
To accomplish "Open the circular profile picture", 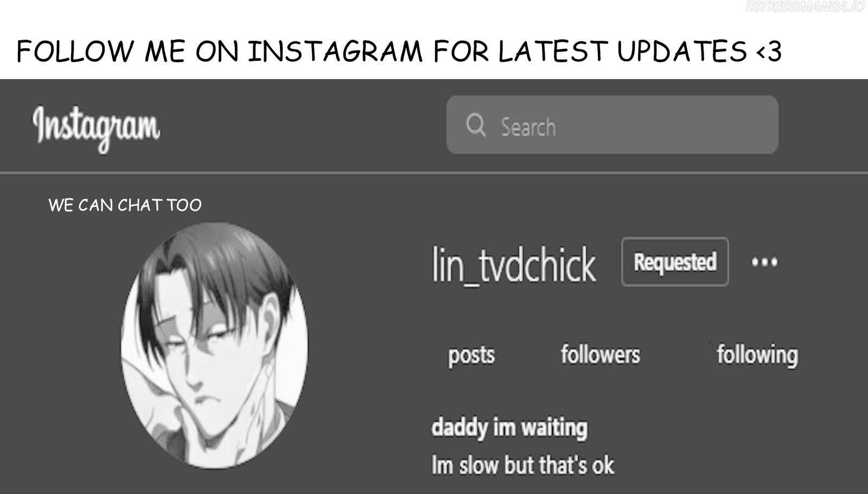I will (x=215, y=345).
